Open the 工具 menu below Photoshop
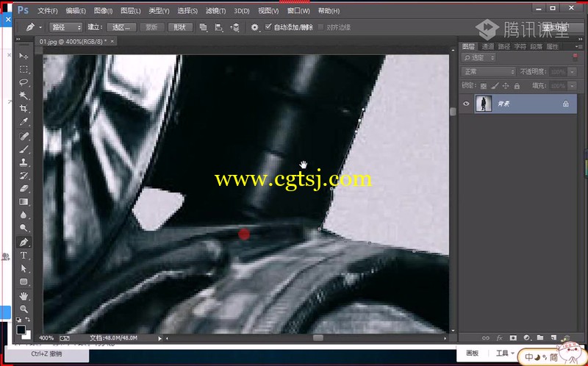Image resolution: width=588 pixels, height=366 pixels. tap(504, 354)
